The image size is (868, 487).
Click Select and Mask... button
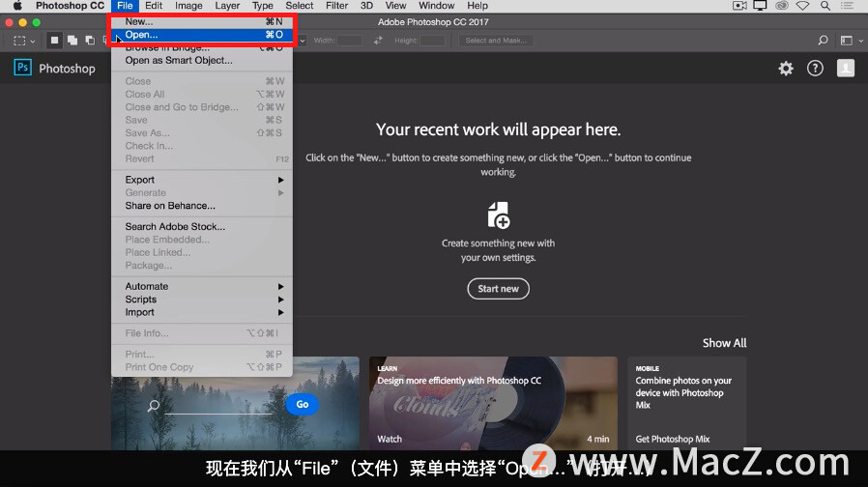tap(496, 41)
